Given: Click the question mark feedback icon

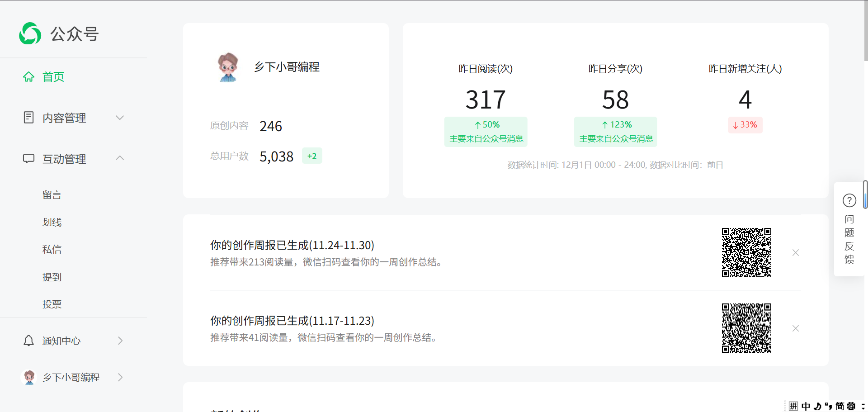Looking at the screenshot, I should (x=849, y=200).
